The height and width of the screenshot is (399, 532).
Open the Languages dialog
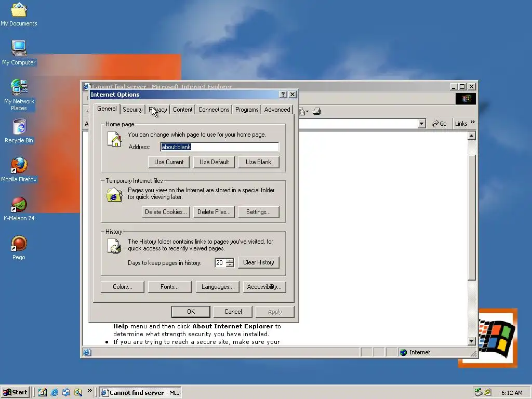tap(218, 287)
